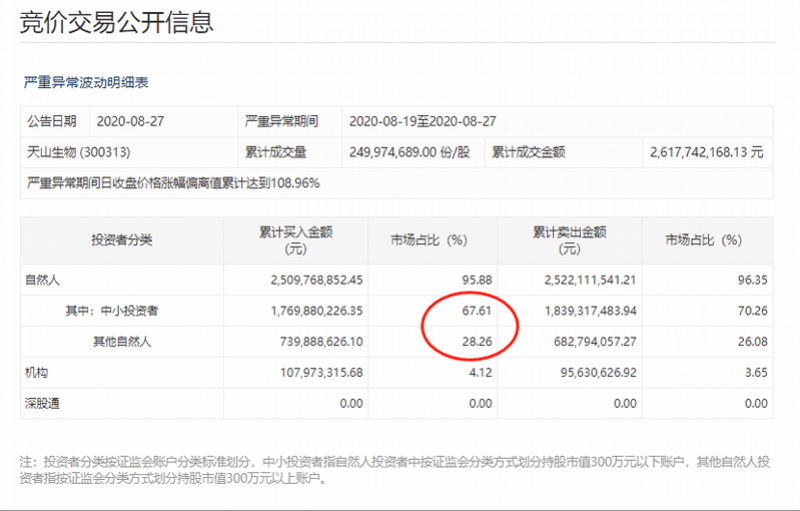Image resolution: width=800 pixels, height=511 pixels.
Task: Click the 累计买入金额 (元) column header
Action: tap(296, 240)
